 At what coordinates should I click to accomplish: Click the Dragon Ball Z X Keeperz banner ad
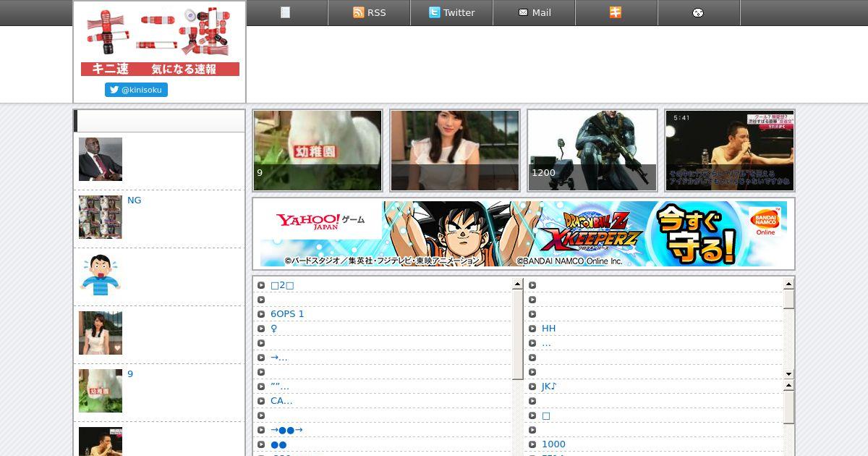[524, 234]
